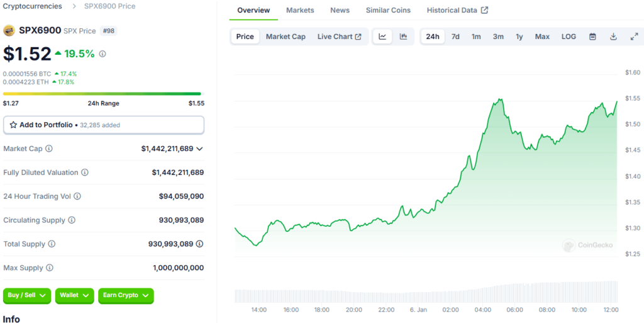Open the Buy / Sell dropdown
This screenshot has height=323, width=644.
(x=27, y=295)
